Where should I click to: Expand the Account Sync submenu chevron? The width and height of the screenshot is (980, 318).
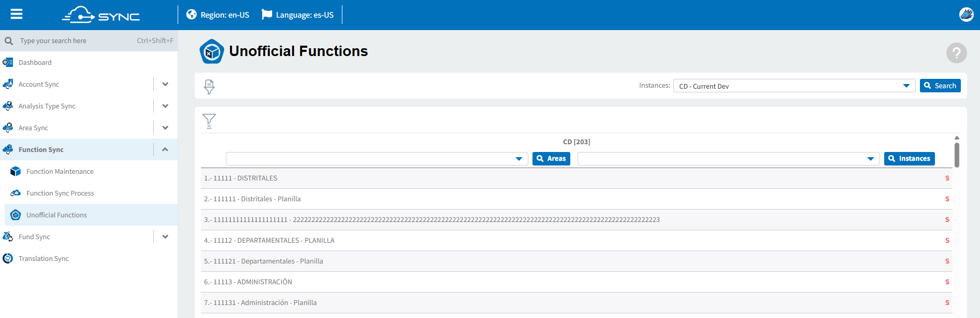pyautogui.click(x=165, y=84)
